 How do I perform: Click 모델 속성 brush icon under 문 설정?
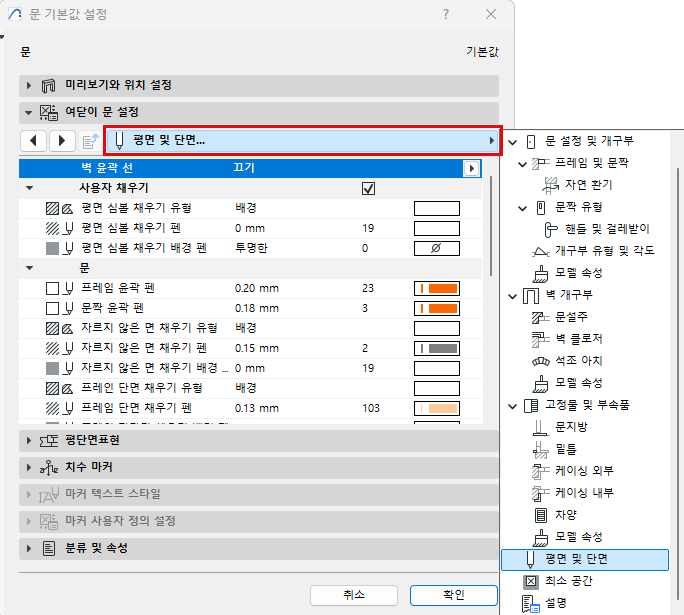pos(540,274)
